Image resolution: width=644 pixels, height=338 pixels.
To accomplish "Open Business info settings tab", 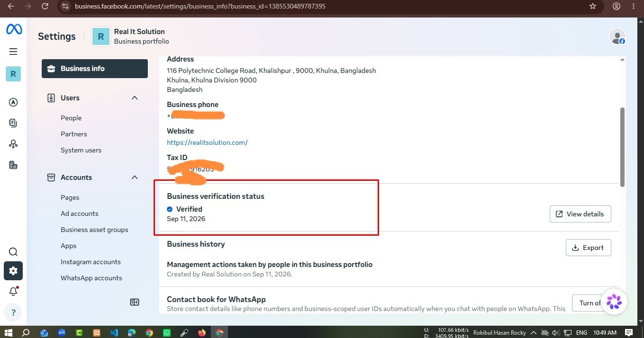I will pyautogui.click(x=95, y=69).
